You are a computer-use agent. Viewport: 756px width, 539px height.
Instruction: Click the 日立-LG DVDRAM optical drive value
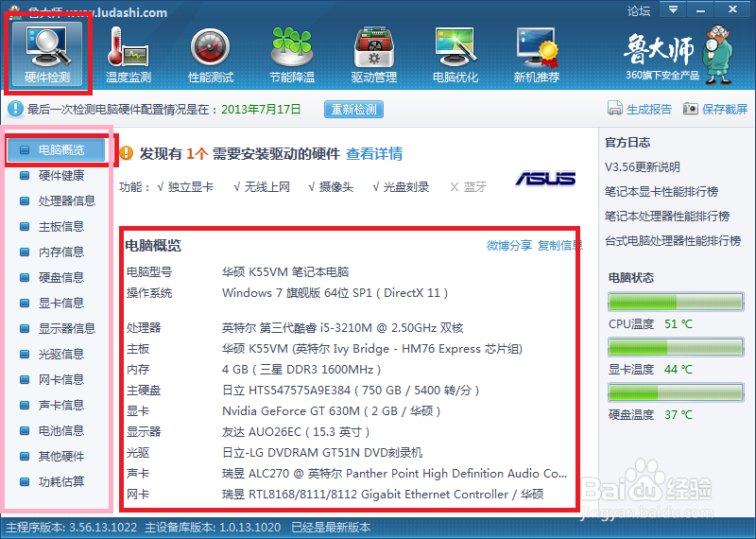click(x=322, y=453)
